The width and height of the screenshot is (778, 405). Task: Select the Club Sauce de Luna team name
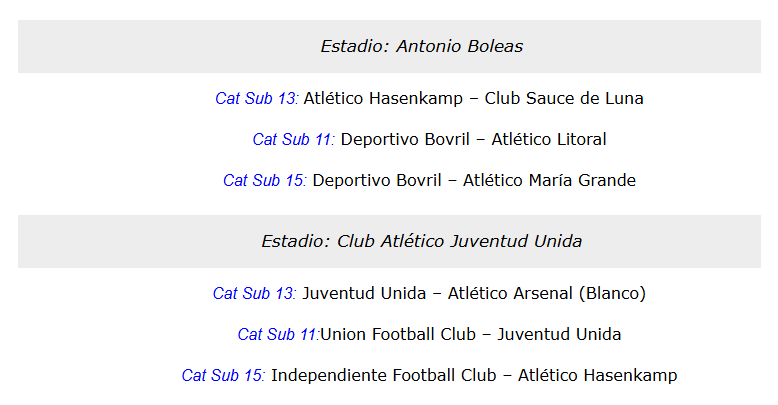564,99
